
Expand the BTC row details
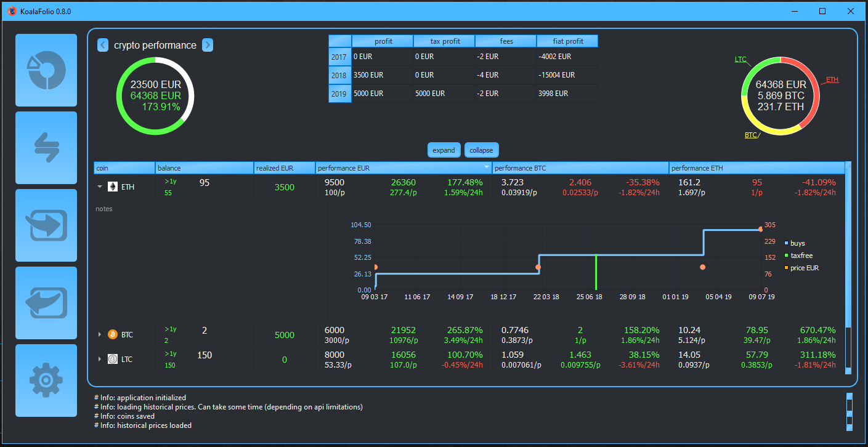coord(99,334)
